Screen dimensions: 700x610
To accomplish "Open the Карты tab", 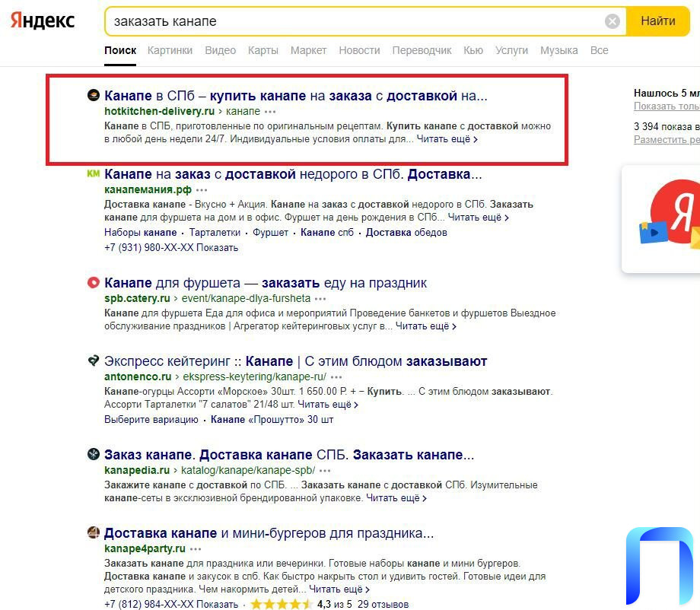I will click(x=263, y=50).
